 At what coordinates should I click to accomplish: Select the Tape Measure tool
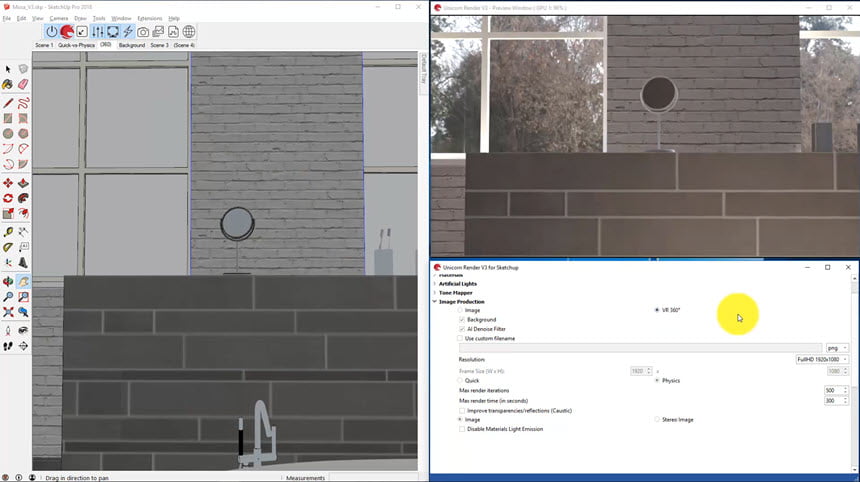[x=8, y=232]
